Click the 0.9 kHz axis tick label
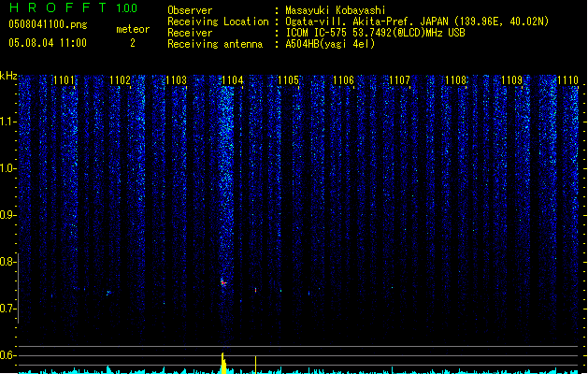 coord(7,215)
